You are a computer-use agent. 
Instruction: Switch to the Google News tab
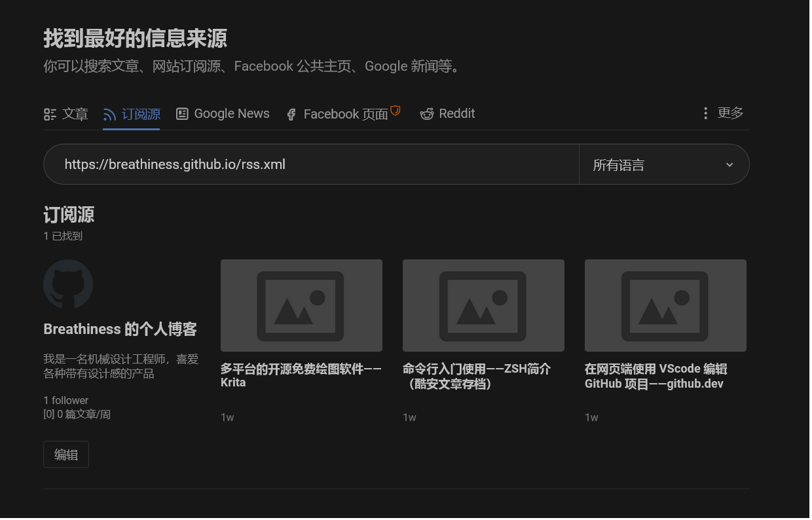[x=223, y=114]
